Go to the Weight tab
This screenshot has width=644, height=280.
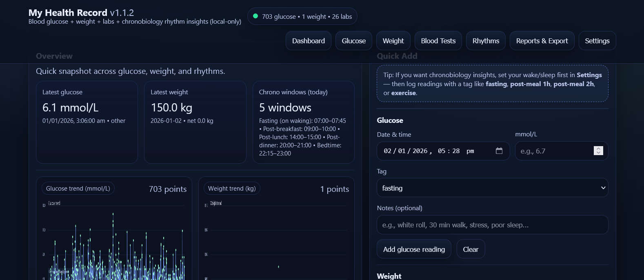(x=393, y=41)
